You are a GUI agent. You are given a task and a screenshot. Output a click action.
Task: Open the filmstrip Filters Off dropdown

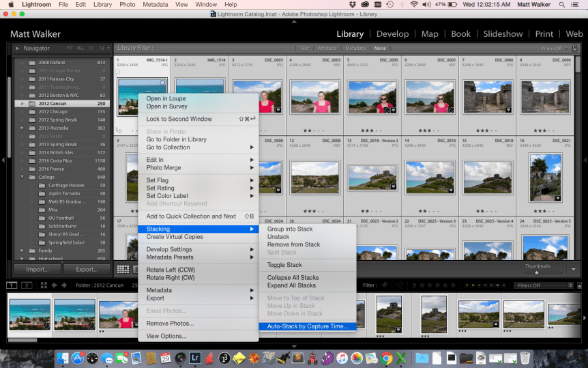click(544, 285)
